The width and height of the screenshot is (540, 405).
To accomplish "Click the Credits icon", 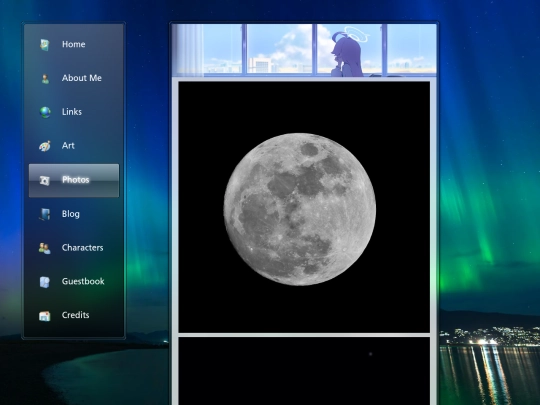I will click(x=45, y=315).
